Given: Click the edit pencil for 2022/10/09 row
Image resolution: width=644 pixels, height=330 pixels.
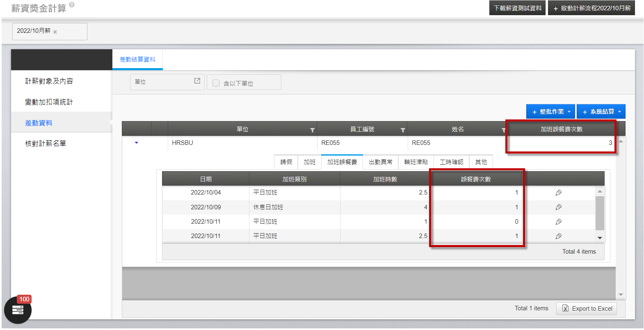Looking at the screenshot, I should click(558, 207).
